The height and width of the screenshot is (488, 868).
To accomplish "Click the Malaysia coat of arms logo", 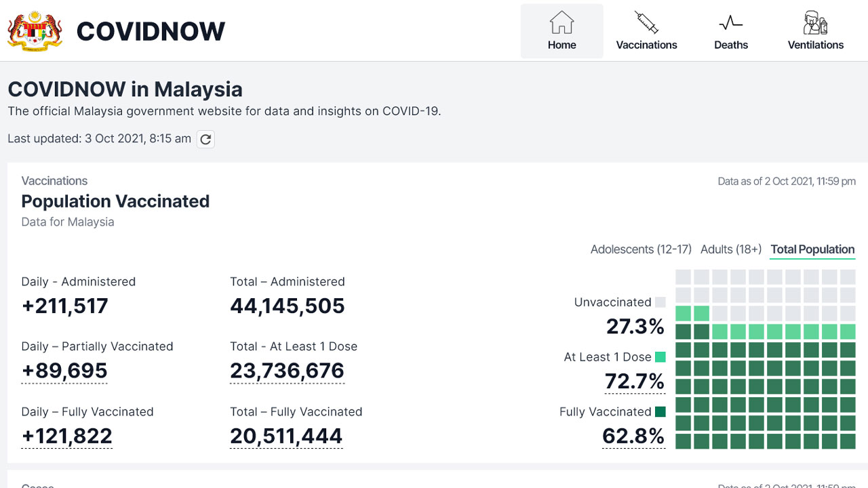I will tap(35, 31).
